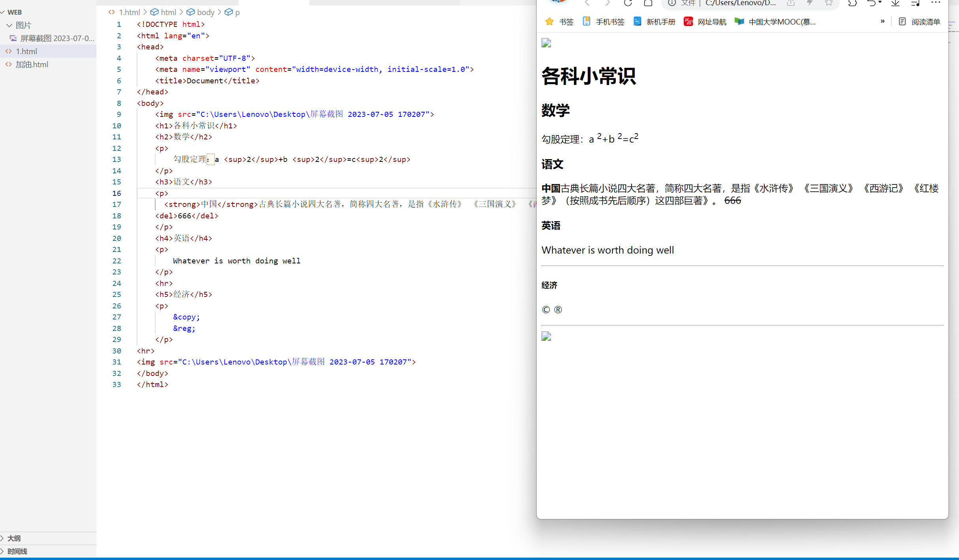Select the 屏幕截图 image file
959x560 pixels.
57,38
